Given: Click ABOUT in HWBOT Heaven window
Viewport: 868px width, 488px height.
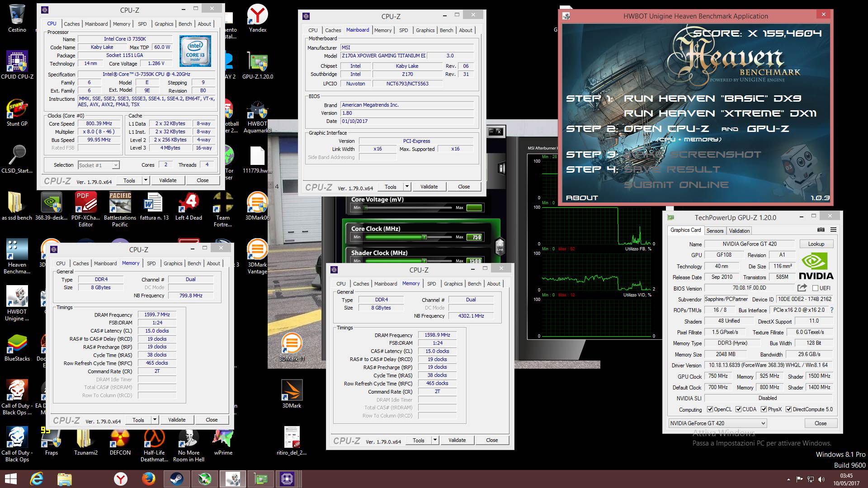Looking at the screenshot, I should click(582, 198).
